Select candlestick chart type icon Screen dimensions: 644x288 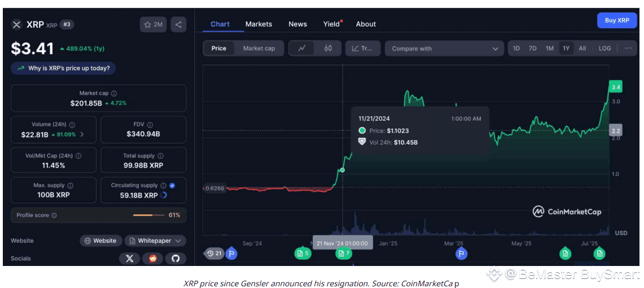pyautogui.click(x=328, y=49)
